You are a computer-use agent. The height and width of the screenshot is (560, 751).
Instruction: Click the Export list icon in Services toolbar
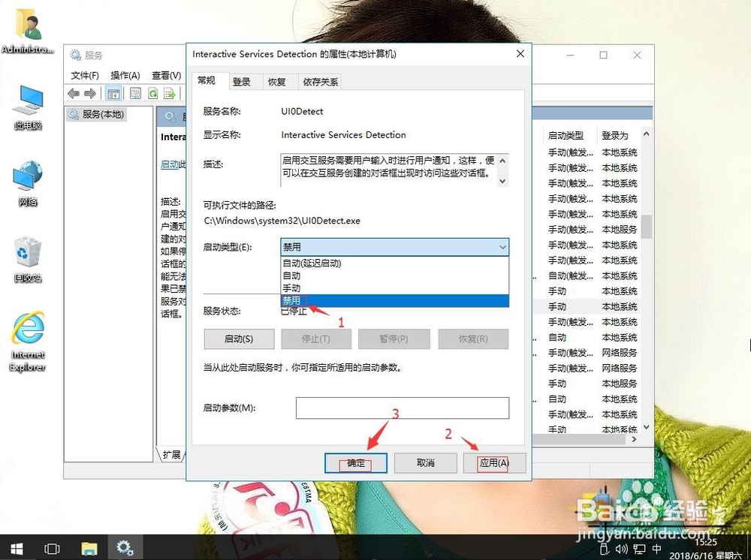tap(170, 93)
